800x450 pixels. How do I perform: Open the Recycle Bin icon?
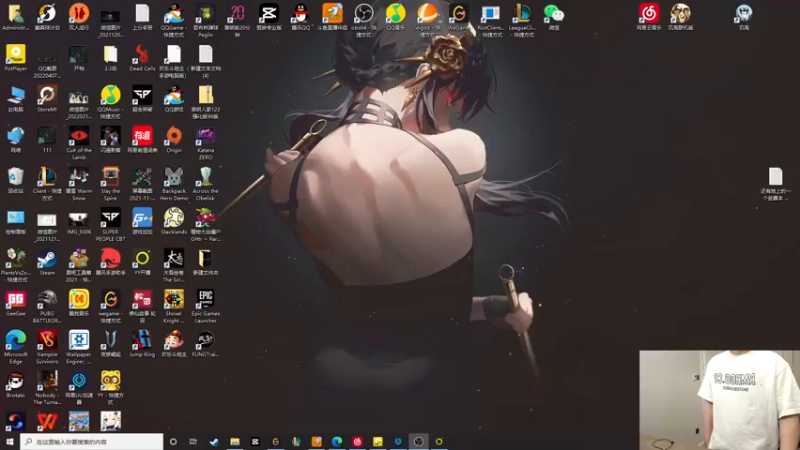click(16, 177)
